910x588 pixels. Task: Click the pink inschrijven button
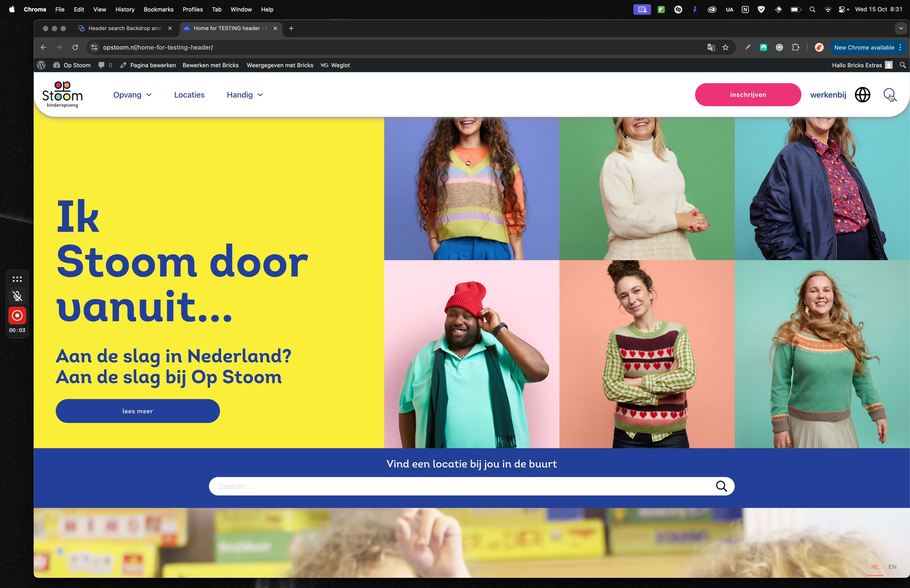pyautogui.click(x=748, y=95)
